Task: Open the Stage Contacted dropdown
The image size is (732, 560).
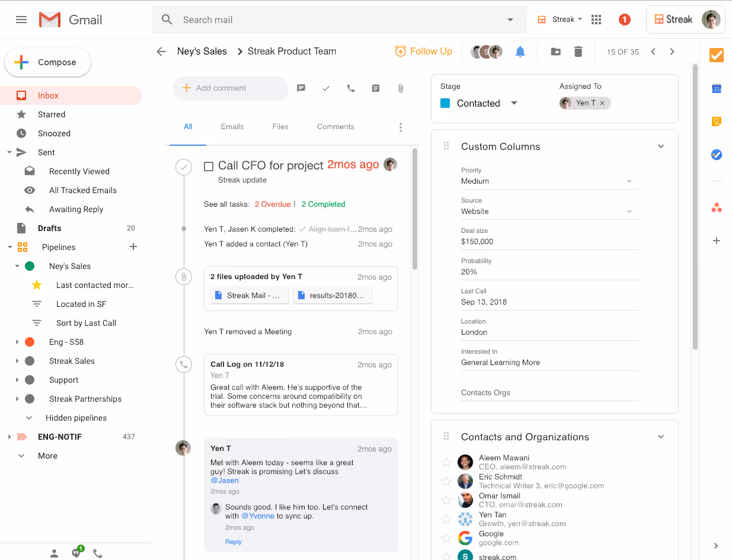Action: (514, 103)
